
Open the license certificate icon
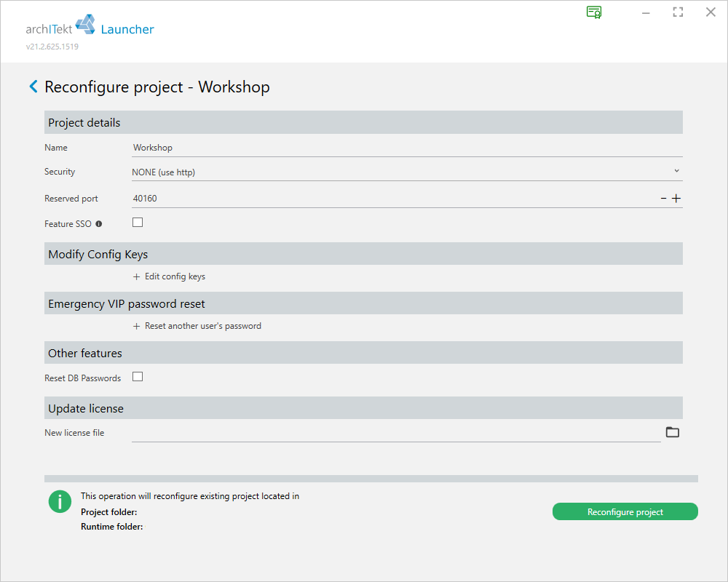click(594, 12)
